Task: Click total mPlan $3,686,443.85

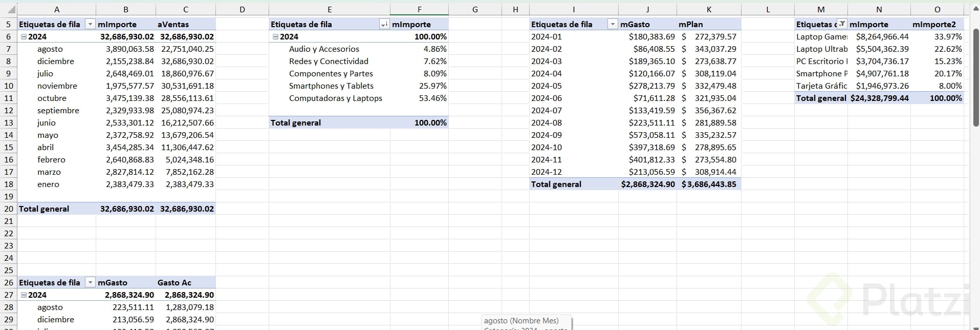Action: [709, 184]
